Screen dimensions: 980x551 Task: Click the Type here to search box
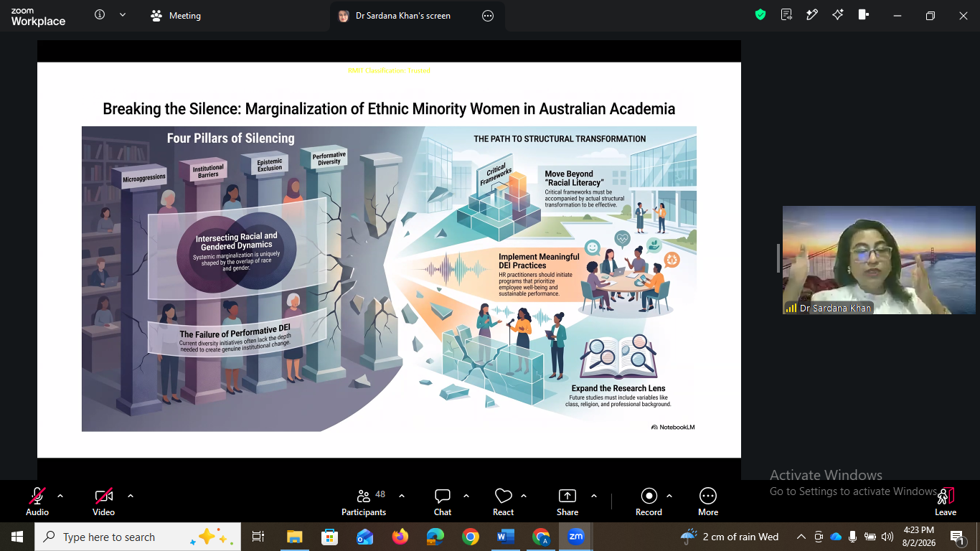138,537
